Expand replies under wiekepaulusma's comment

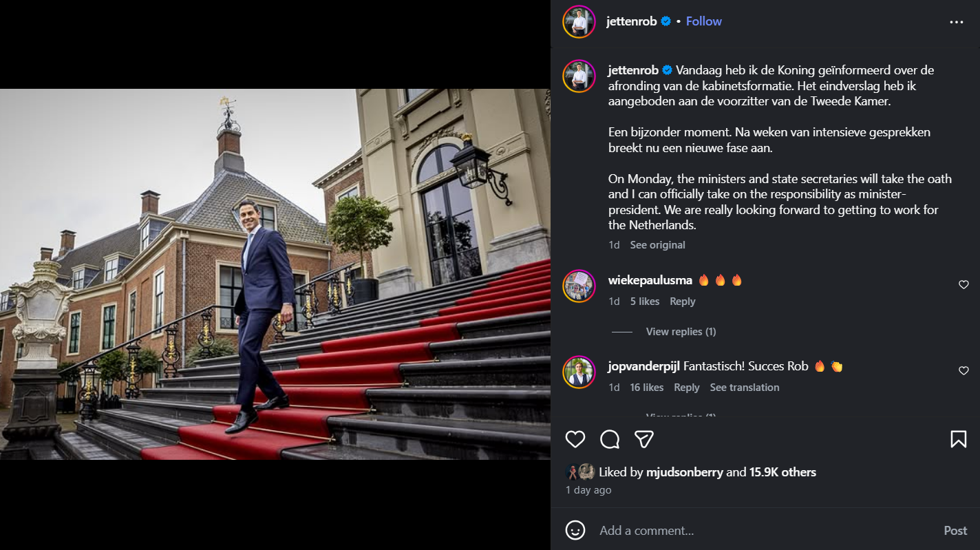[680, 332]
